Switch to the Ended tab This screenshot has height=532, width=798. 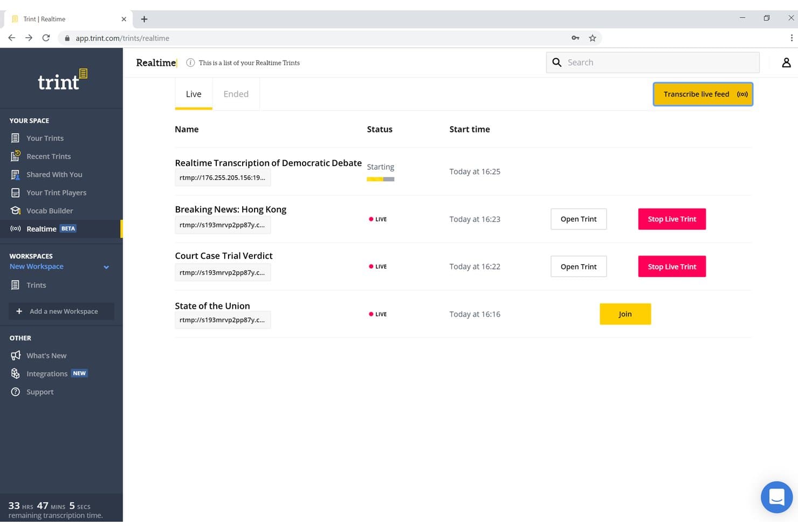[x=236, y=94]
